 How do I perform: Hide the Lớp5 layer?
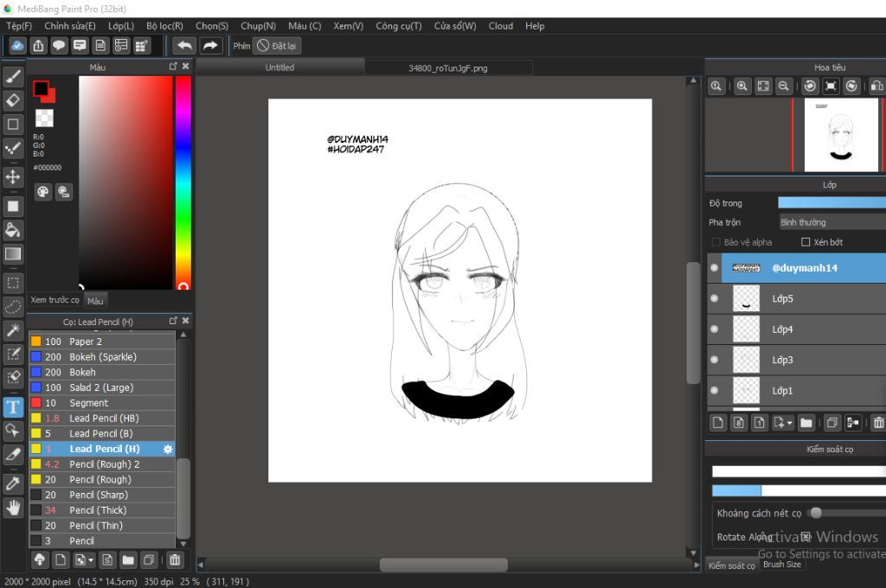click(714, 298)
